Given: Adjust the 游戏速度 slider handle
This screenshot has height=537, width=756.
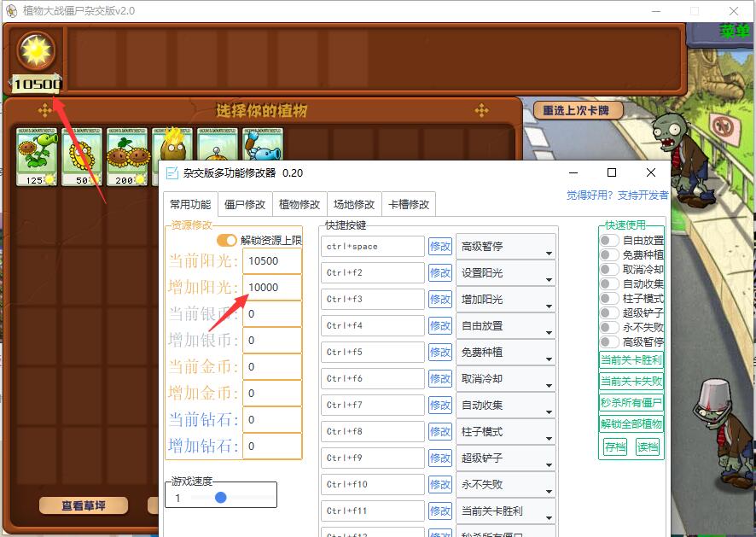Looking at the screenshot, I should (221, 498).
